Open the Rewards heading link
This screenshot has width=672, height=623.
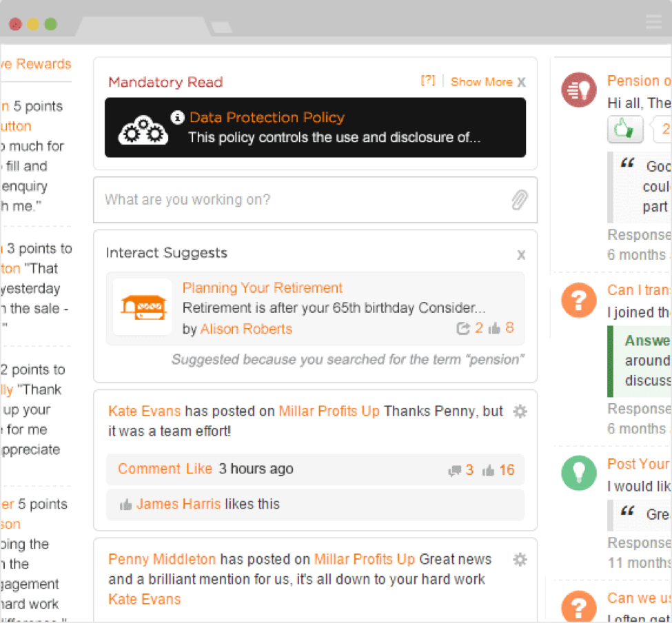36,64
